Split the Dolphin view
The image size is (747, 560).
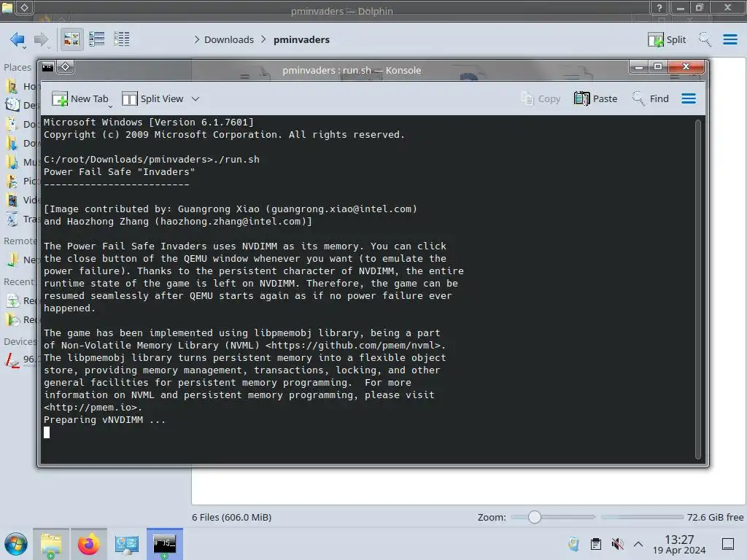coord(667,39)
